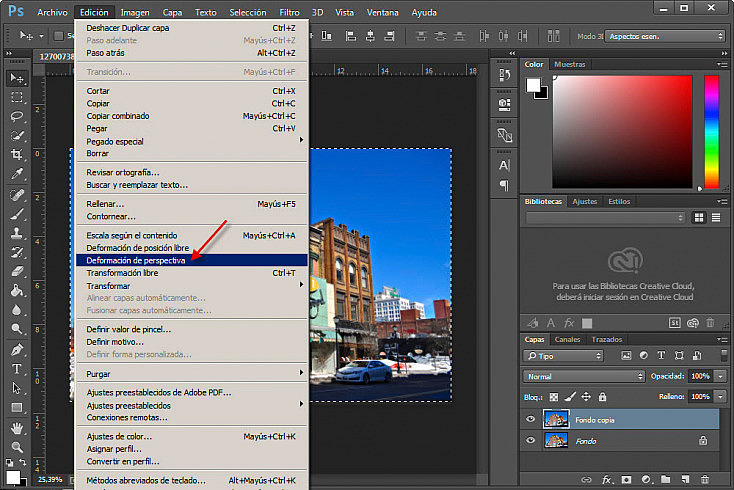Open the Normal blend mode dropdown
This screenshot has width=734, height=490.
point(583,376)
